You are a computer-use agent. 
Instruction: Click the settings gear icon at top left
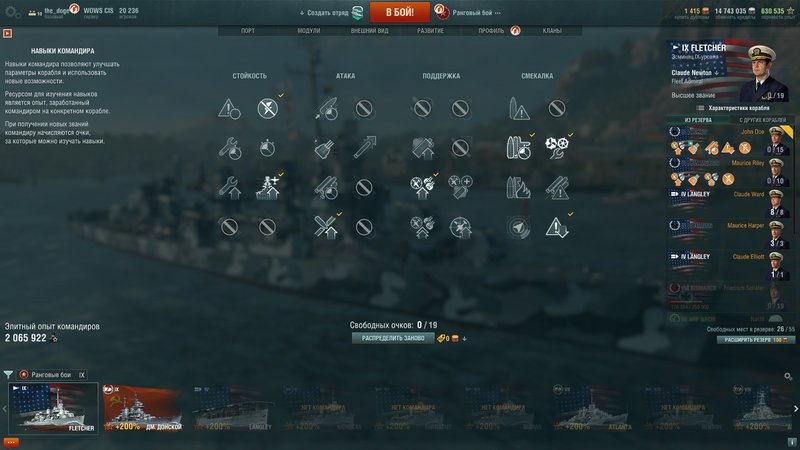(x=12, y=12)
